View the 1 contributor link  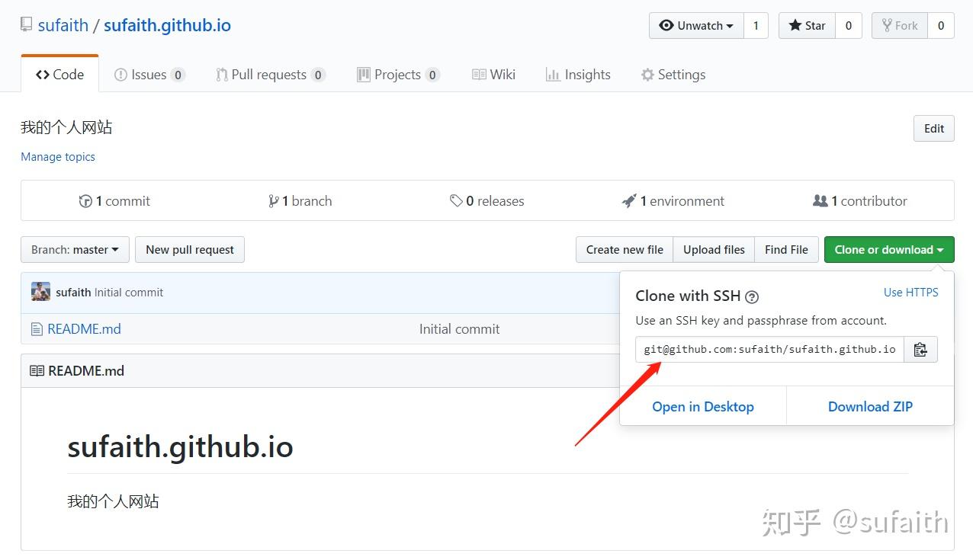coord(860,201)
